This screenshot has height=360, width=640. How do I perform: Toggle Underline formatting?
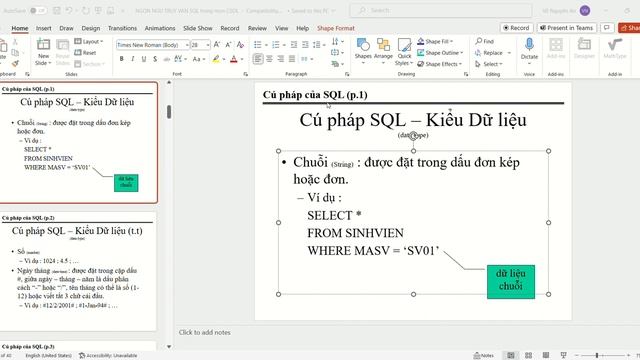pos(144,59)
